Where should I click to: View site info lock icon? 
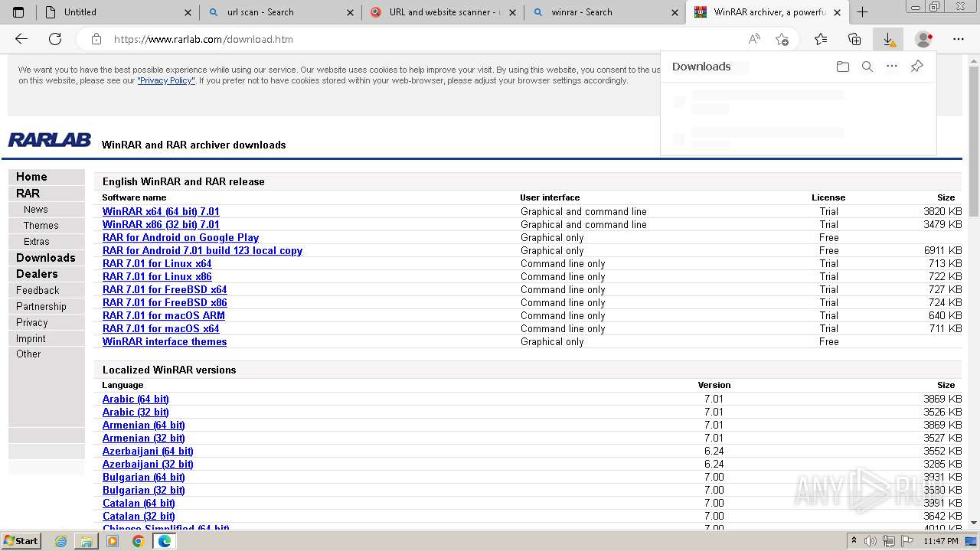(x=96, y=39)
